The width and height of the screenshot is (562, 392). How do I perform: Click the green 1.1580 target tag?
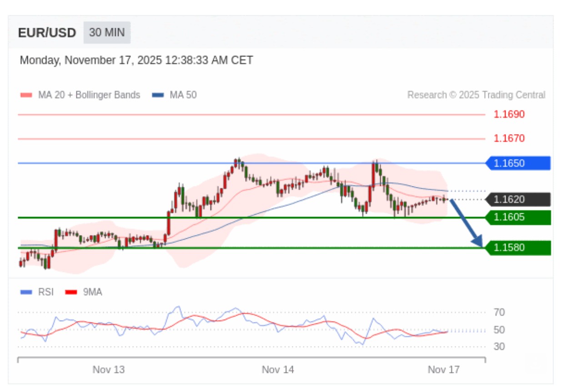point(518,248)
